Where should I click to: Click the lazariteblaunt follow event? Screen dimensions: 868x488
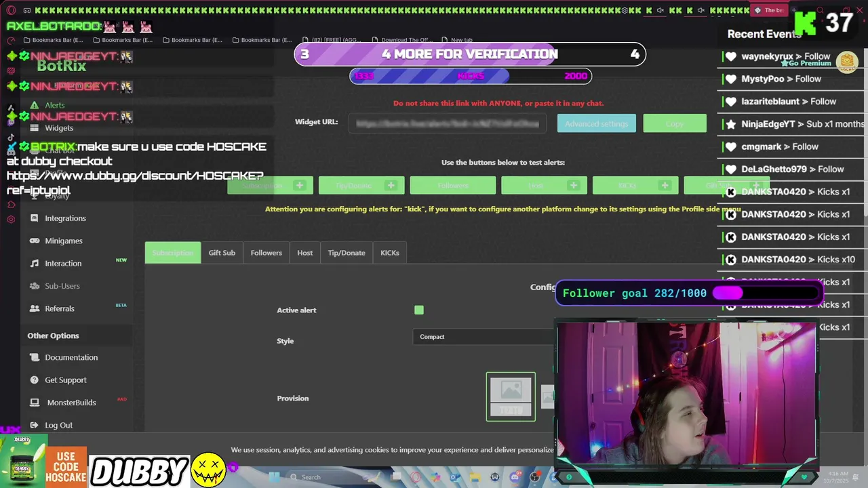781,101
